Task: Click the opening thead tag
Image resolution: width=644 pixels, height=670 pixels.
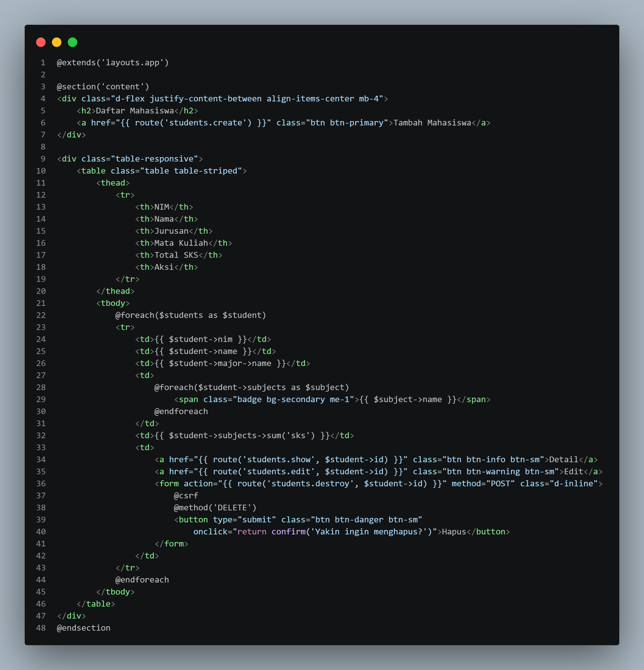Action: [113, 183]
